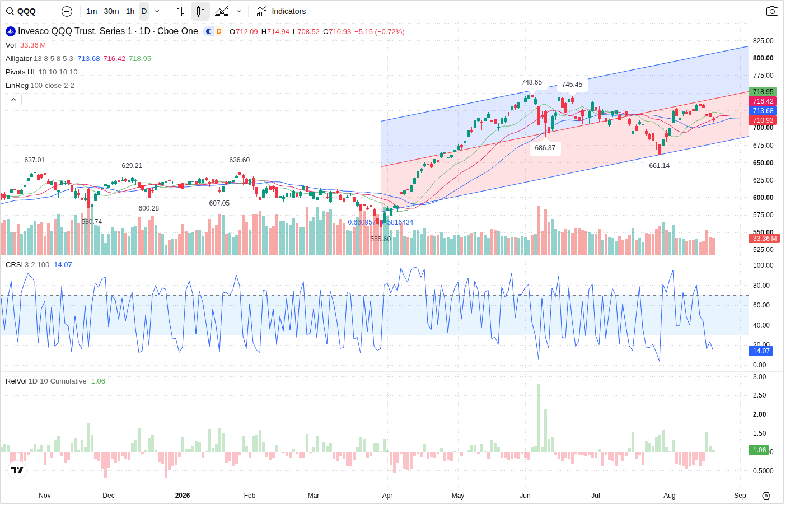Click the Vol 33.36 M legend value
This screenshot has height=532, width=795.
(x=33, y=45)
